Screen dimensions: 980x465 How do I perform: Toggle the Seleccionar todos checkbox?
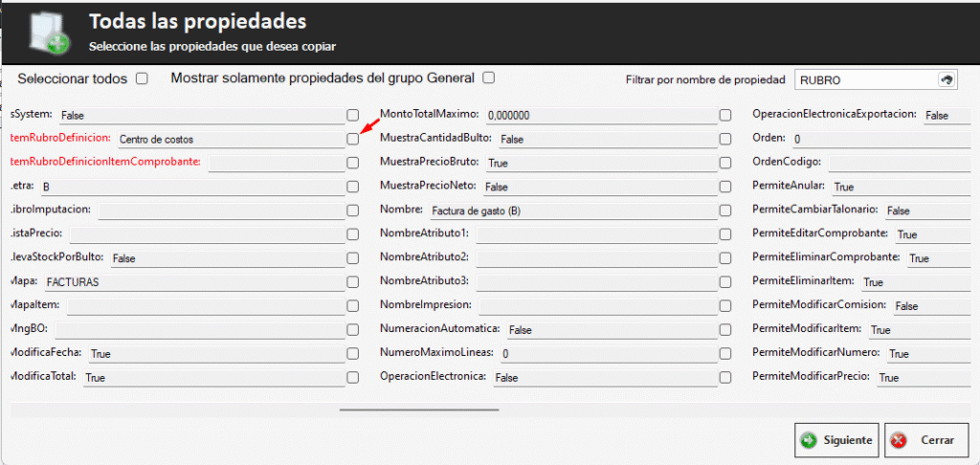pos(142,78)
